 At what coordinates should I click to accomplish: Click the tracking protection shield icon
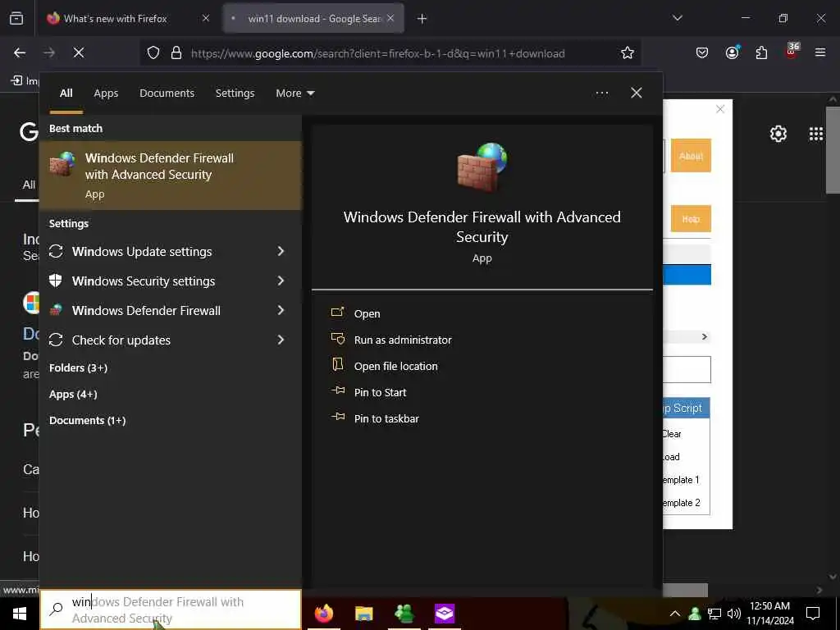pyautogui.click(x=153, y=53)
